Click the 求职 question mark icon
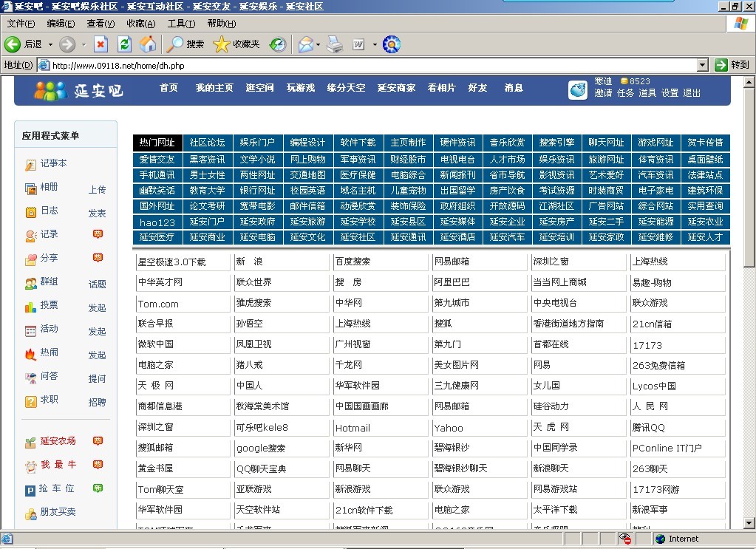756x549 pixels. click(30, 401)
